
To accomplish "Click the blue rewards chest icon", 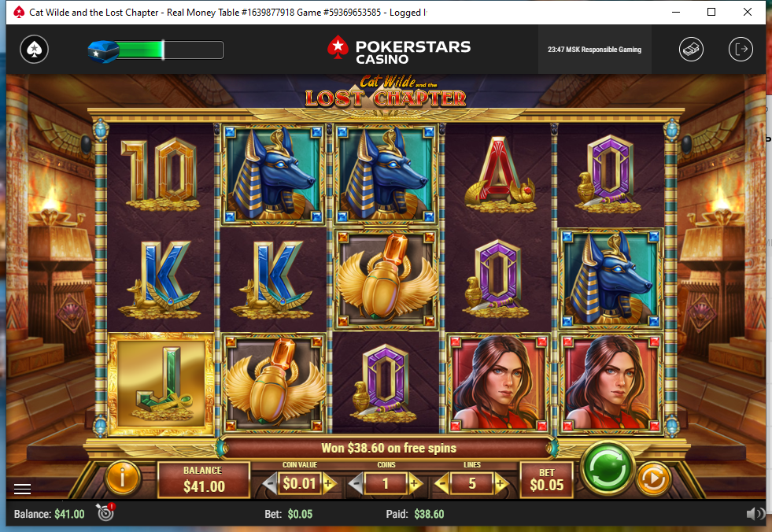I will [x=103, y=50].
